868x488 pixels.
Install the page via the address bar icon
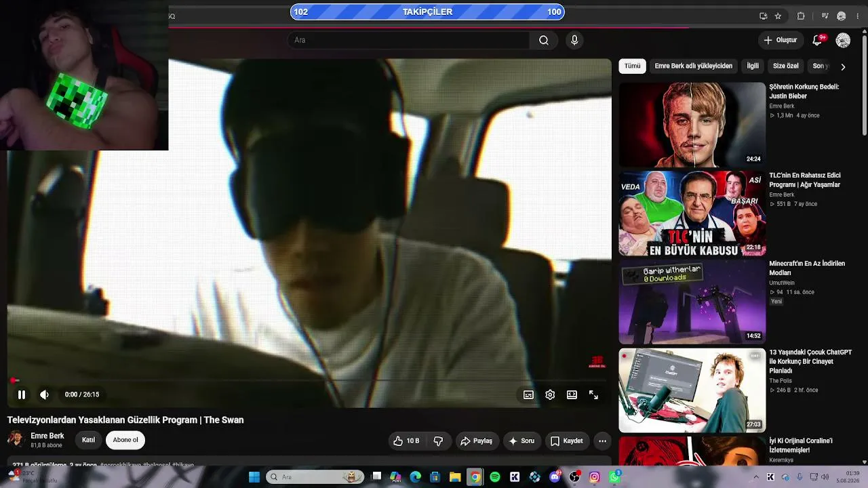click(x=764, y=16)
